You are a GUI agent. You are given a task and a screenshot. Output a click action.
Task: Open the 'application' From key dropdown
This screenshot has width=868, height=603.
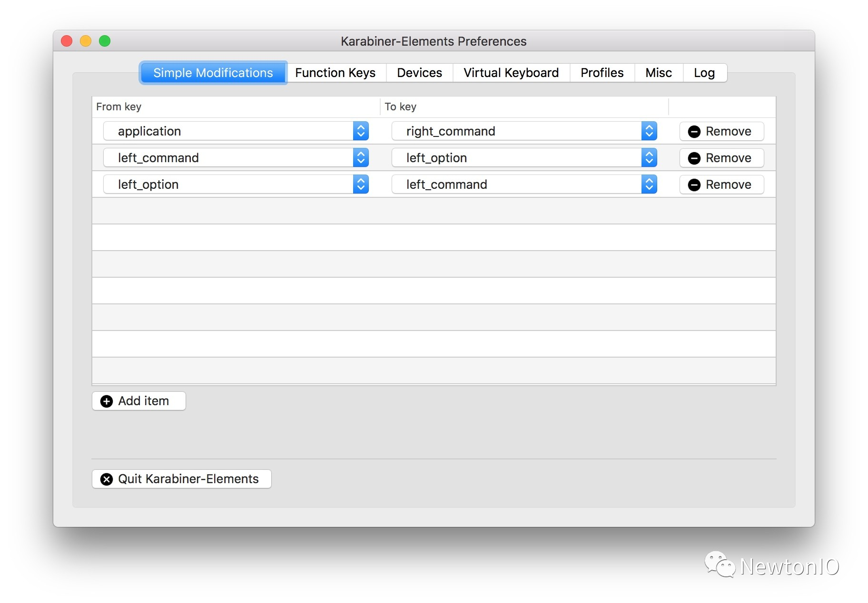click(x=236, y=131)
